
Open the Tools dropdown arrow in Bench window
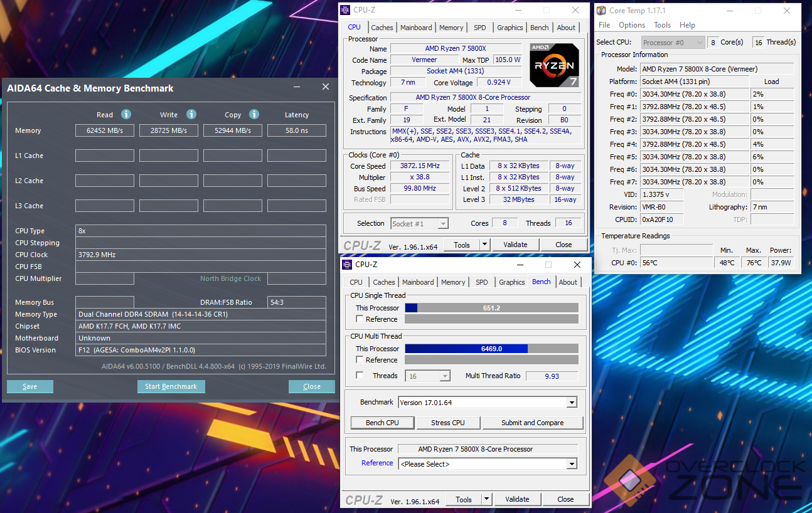[x=486, y=500]
